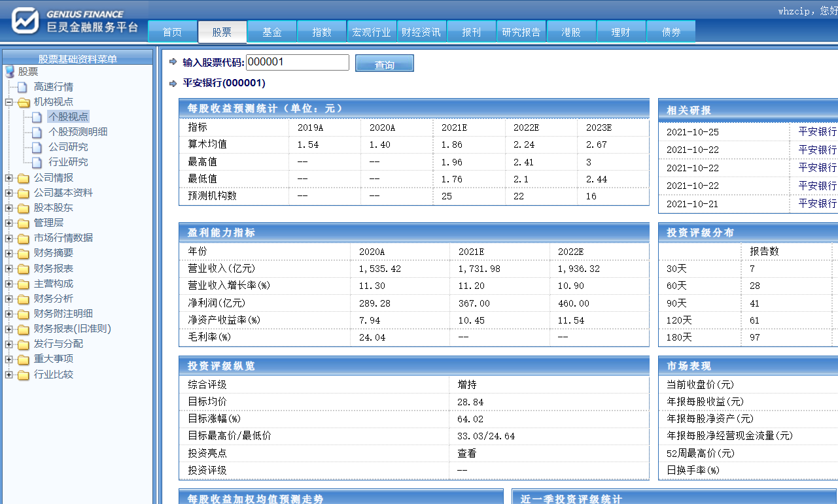Click the Genius Finance logo icon
This screenshot has width=838, height=504.
coord(26,20)
